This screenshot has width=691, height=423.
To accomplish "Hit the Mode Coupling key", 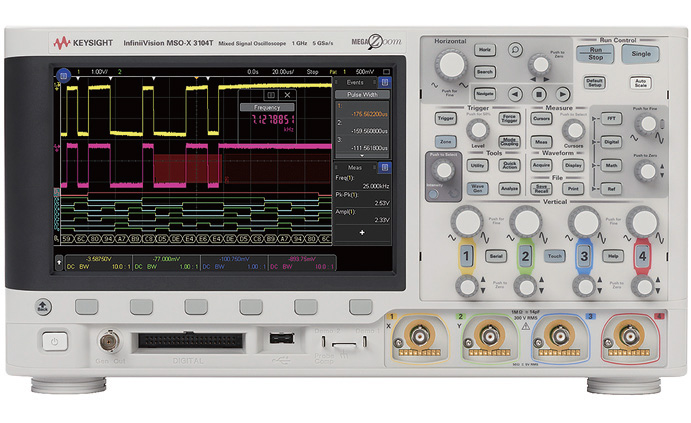I will [509, 142].
